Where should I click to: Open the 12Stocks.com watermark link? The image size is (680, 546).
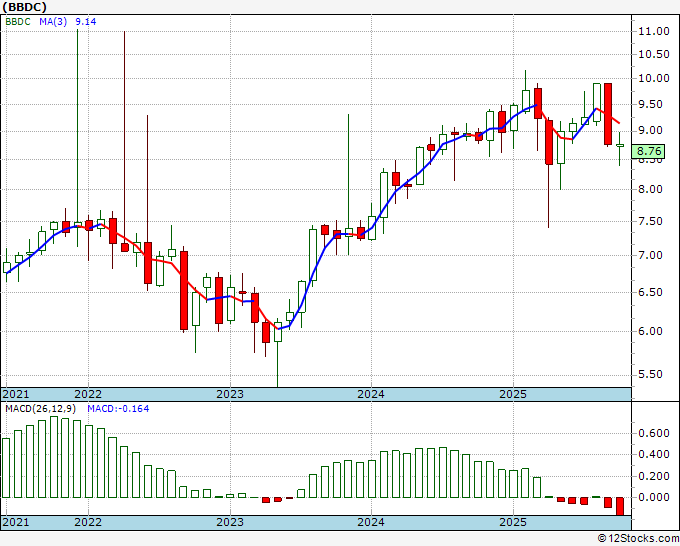tap(637, 538)
